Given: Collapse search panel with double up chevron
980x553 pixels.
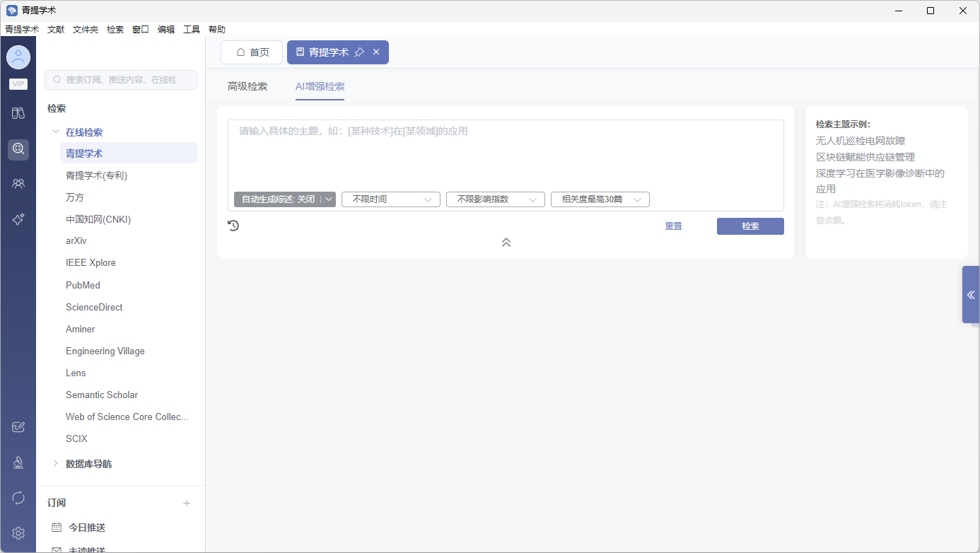Looking at the screenshot, I should point(506,242).
